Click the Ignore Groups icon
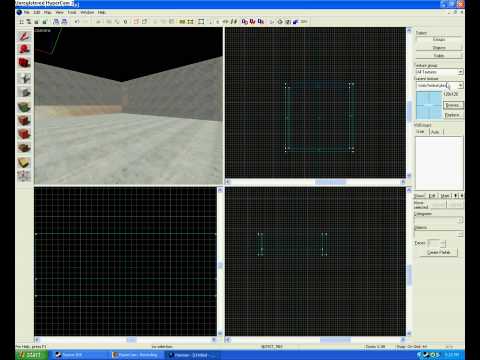 (125, 22)
